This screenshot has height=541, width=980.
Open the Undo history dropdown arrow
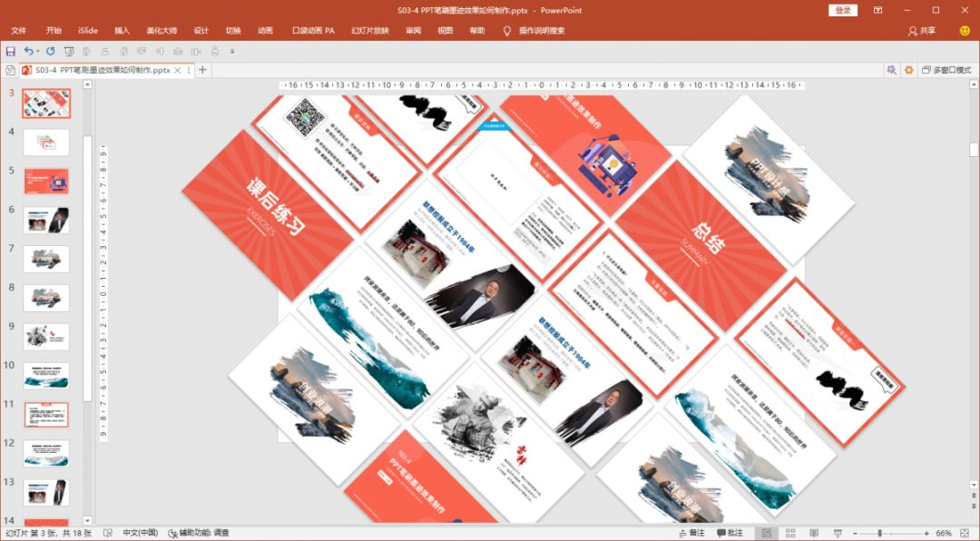coord(37,51)
